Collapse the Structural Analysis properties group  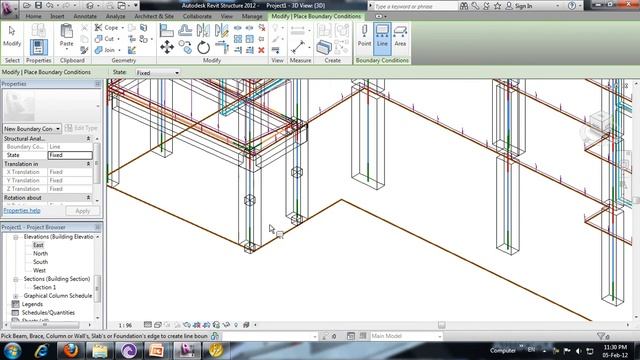point(89,139)
